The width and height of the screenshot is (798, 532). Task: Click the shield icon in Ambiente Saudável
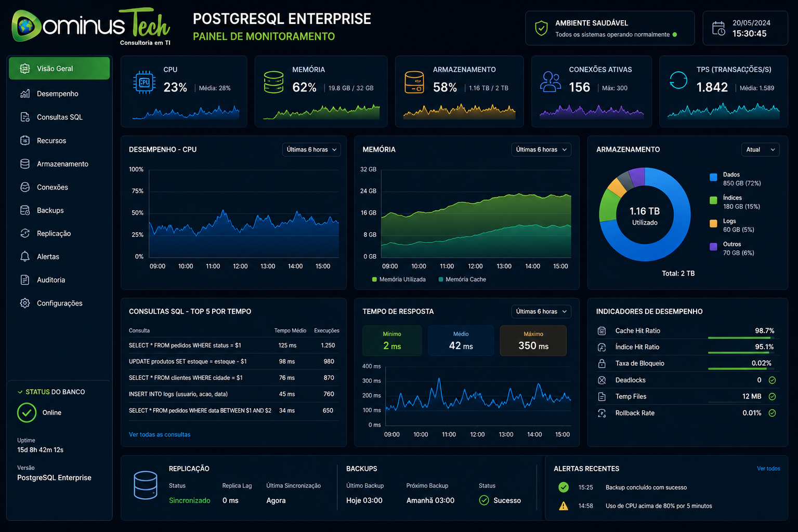point(541,28)
